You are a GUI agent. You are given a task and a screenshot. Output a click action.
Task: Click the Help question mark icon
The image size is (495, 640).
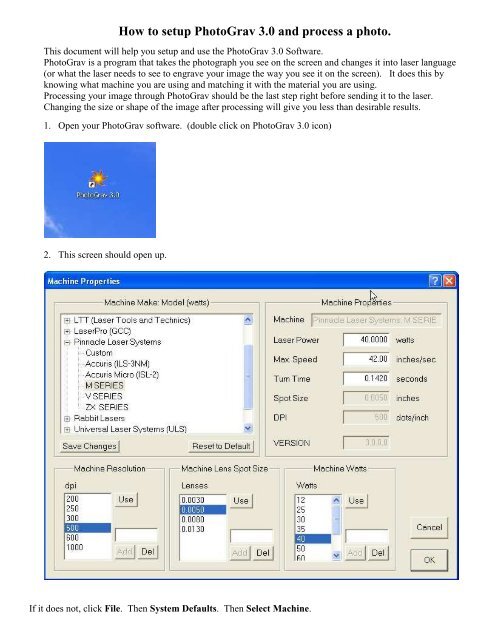click(x=435, y=281)
